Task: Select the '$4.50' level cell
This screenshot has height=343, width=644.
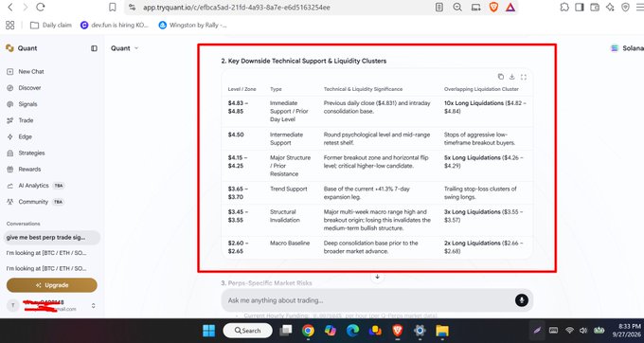Action: click(236, 135)
